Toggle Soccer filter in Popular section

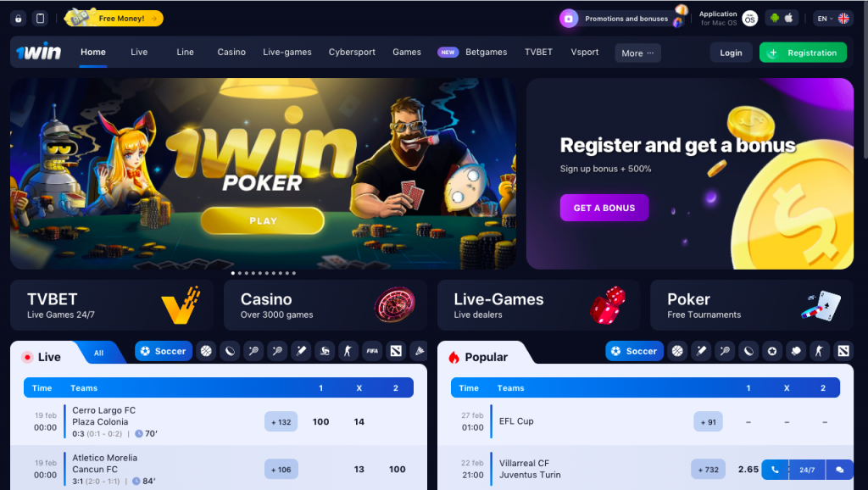pos(634,351)
